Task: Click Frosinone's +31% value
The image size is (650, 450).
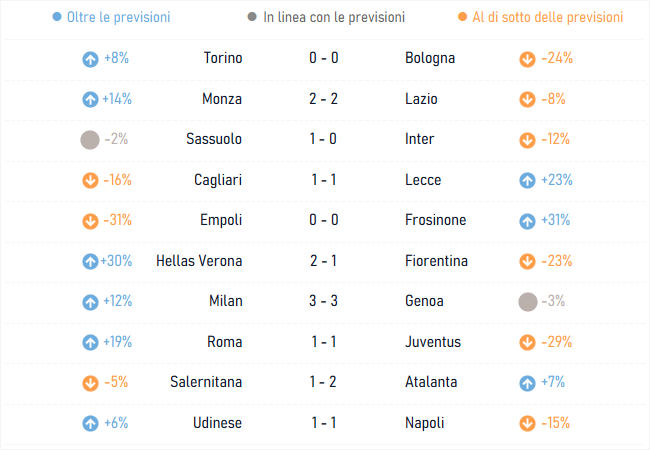Action: coord(555,220)
